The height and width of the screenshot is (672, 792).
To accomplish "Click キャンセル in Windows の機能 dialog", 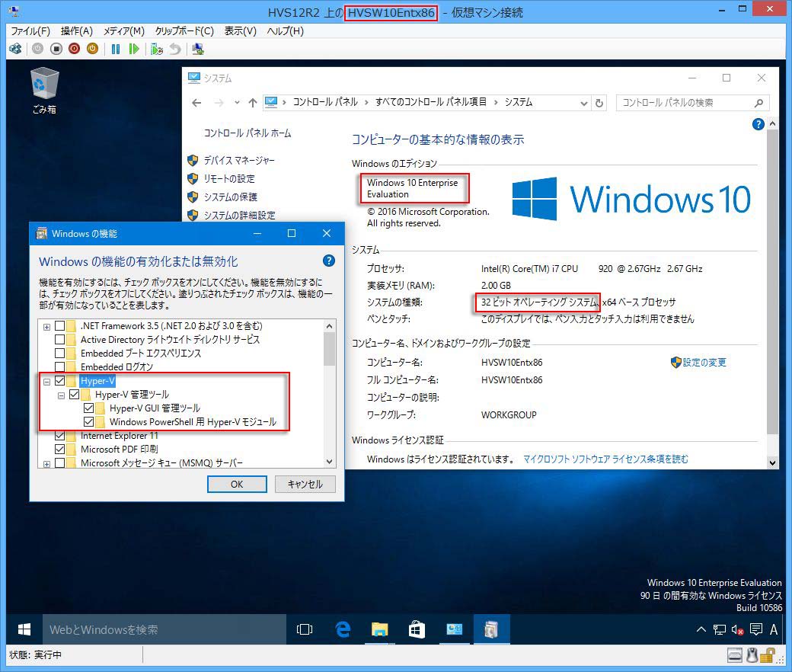I will coord(305,484).
